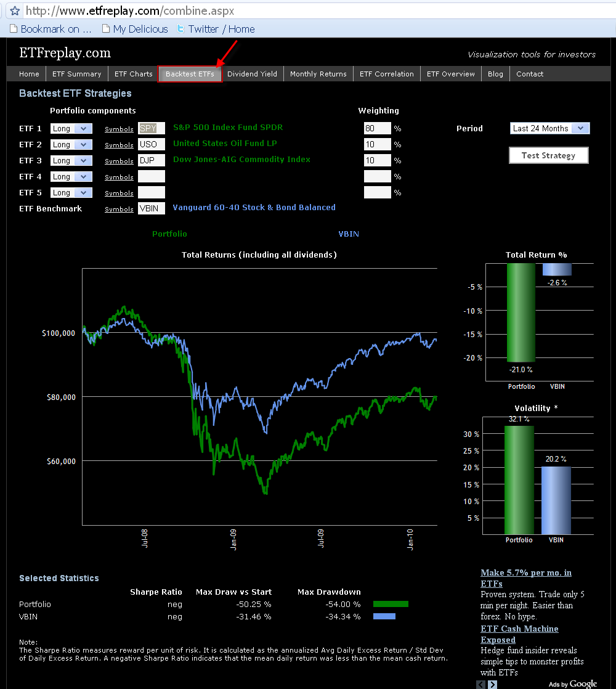Expand the ETF 2 Long dropdown

(x=71, y=145)
